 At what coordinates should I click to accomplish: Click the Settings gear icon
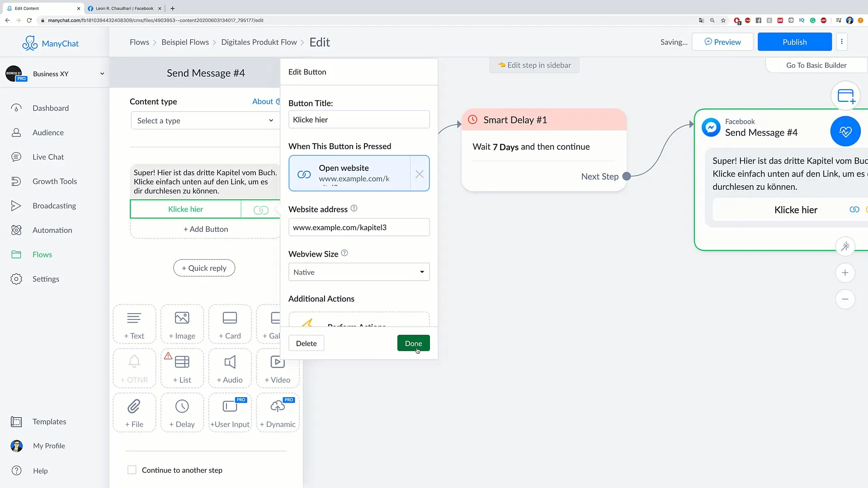coord(16,279)
